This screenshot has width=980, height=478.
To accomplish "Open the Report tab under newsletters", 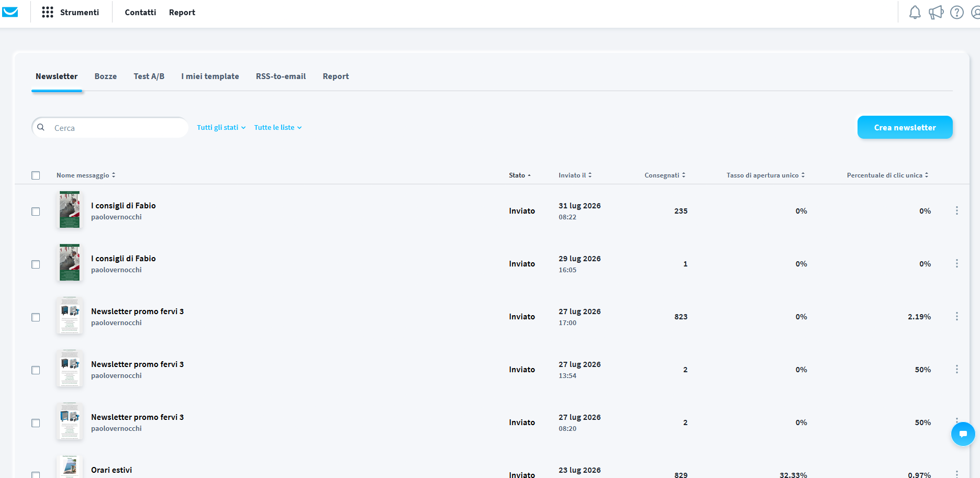I will 336,76.
